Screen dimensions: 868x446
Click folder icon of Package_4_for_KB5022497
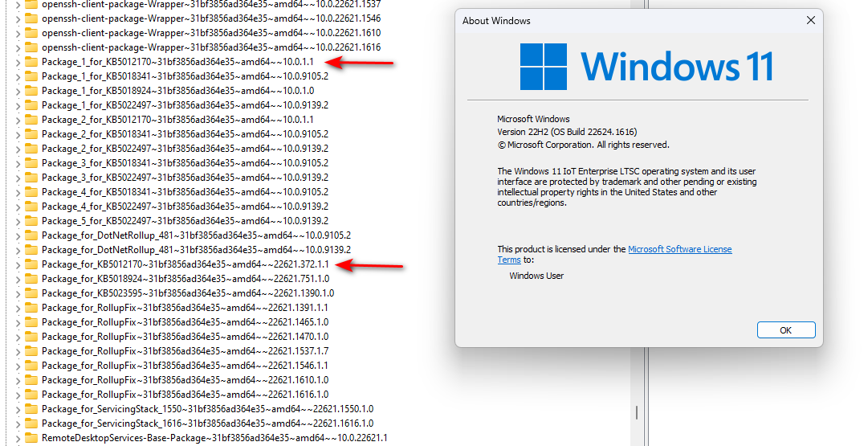point(31,206)
